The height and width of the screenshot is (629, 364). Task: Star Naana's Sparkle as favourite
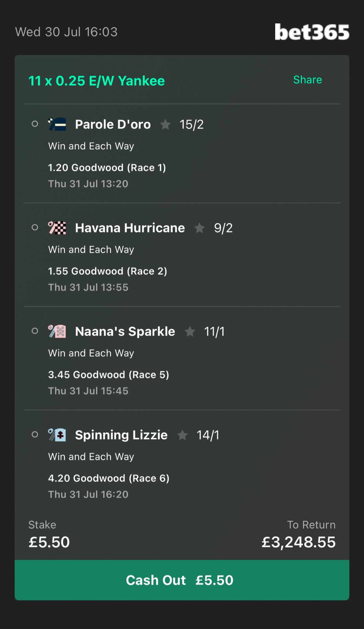pyautogui.click(x=190, y=331)
